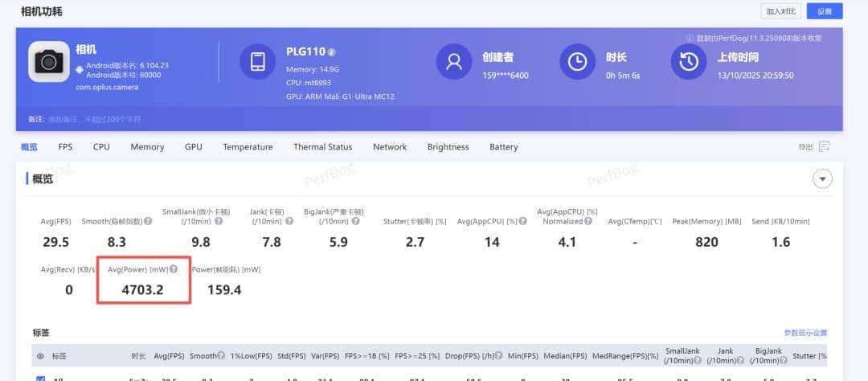Click the camera app icon
Image resolution: width=868 pixels, height=381 pixels.
[49, 61]
